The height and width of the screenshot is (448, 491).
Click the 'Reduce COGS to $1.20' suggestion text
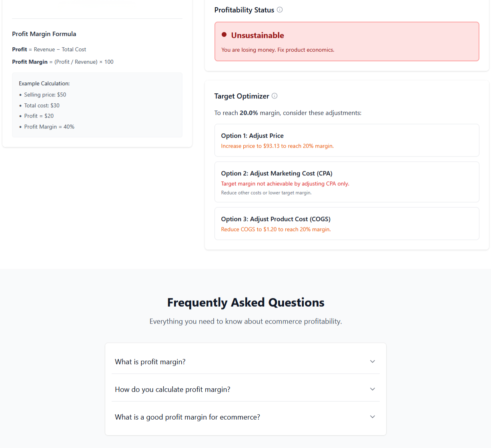coord(276,229)
